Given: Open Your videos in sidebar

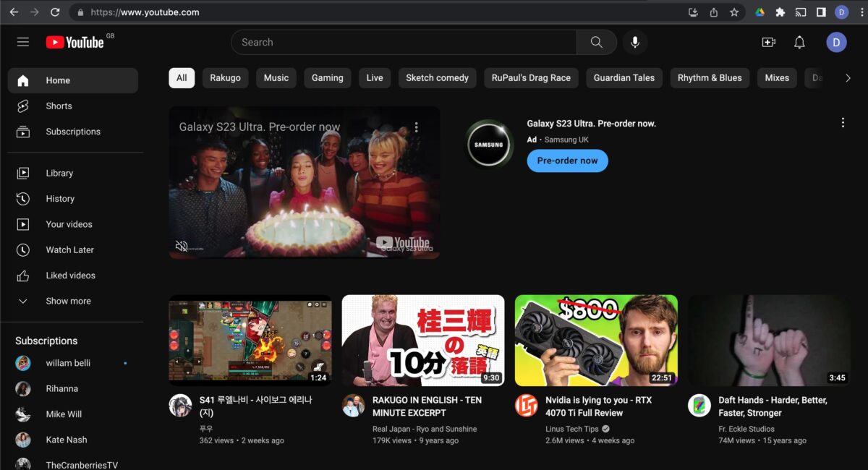Looking at the screenshot, I should [72, 224].
